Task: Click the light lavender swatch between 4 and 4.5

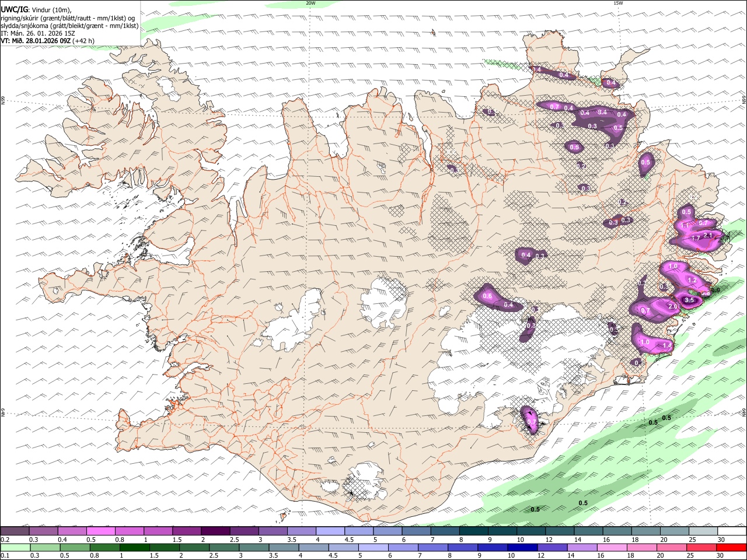Action: coord(330,531)
